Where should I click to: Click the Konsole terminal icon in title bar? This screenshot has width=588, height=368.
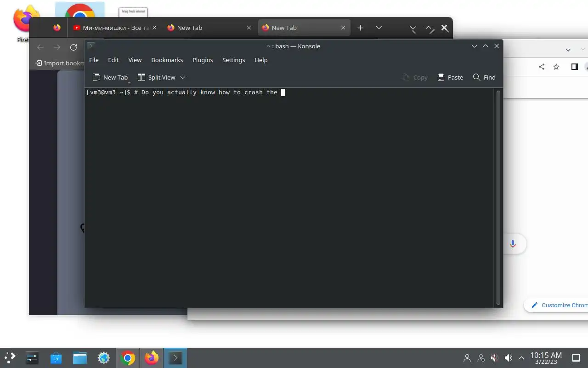point(91,46)
